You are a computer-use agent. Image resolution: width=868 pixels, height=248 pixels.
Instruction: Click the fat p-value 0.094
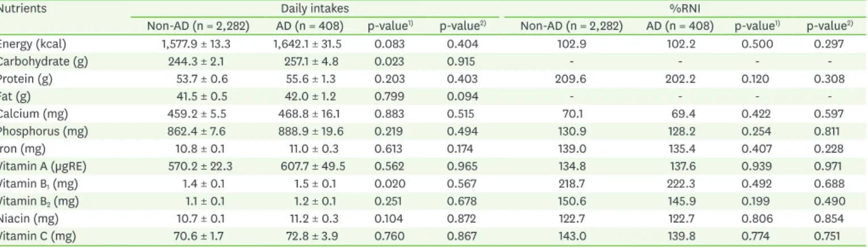(454, 97)
